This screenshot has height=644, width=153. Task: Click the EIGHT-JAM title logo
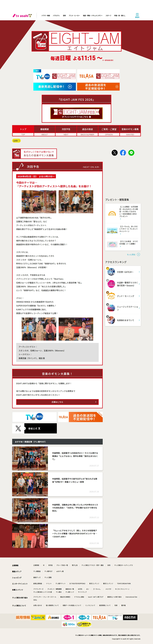point(76,41)
